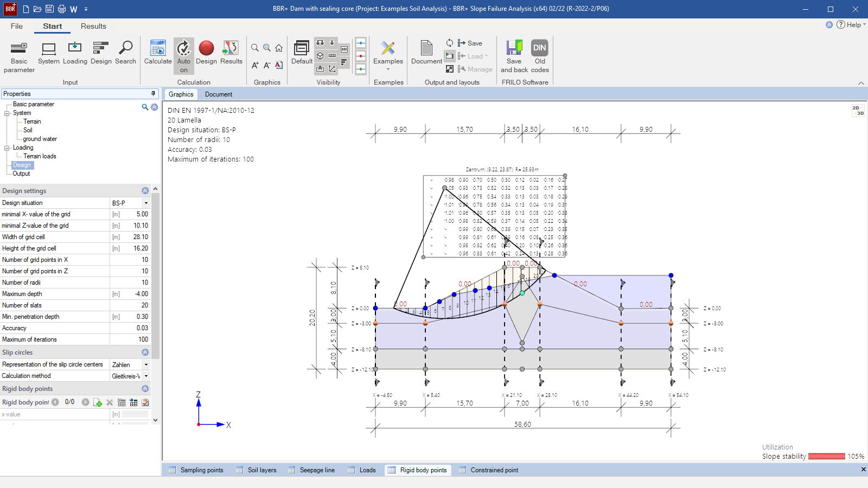Toggle the blue point line display

(361, 43)
